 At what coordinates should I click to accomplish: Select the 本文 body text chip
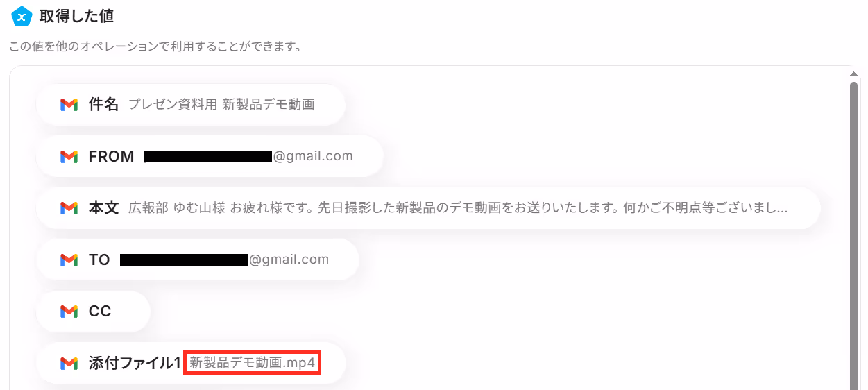[429, 208]
